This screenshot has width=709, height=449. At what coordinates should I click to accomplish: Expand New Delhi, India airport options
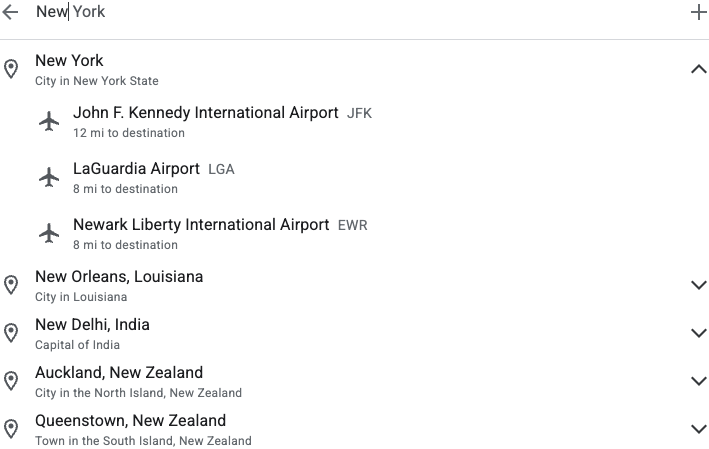pos(699,333)
